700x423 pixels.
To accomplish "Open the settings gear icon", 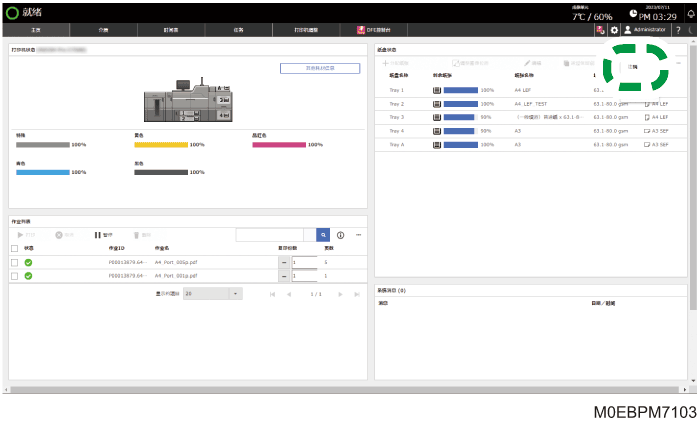I will tap(614, 30).
